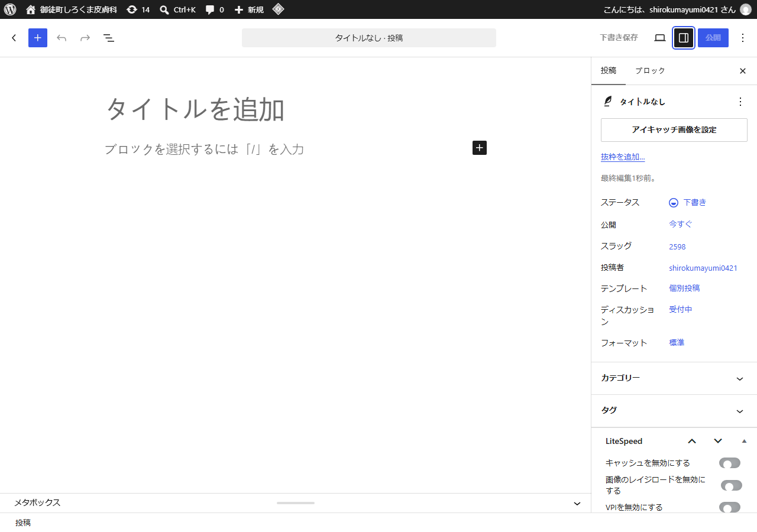The height and width of the screenshot is (532, 757).
Task: View comments from the admin bar bubble
Action: pos(215,9)
